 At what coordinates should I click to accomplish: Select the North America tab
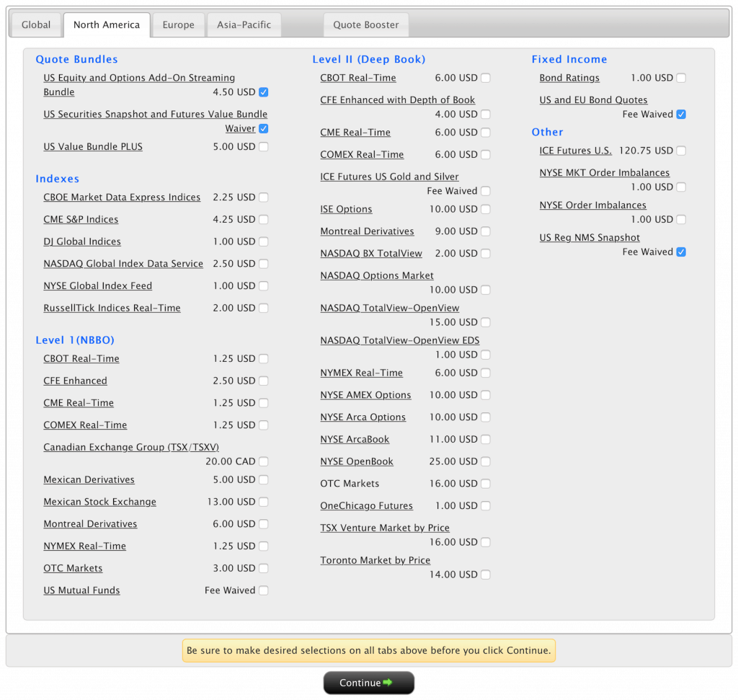[x=107, y=25]
